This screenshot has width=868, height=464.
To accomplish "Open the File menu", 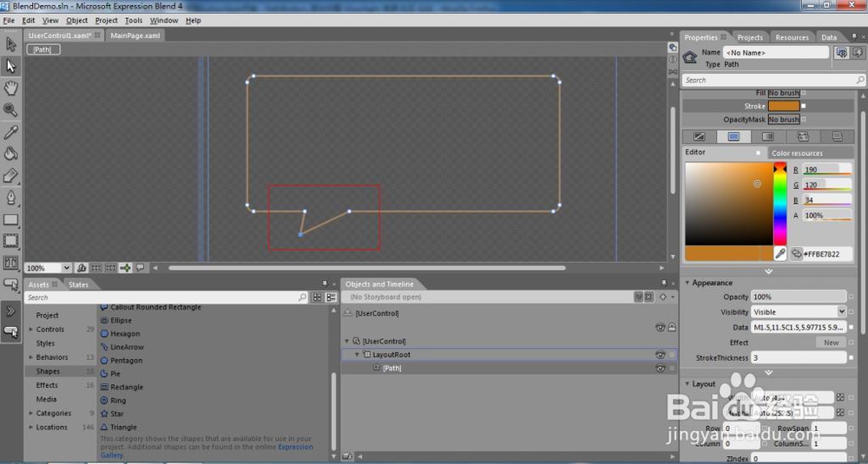I will (x=9, y=21).
